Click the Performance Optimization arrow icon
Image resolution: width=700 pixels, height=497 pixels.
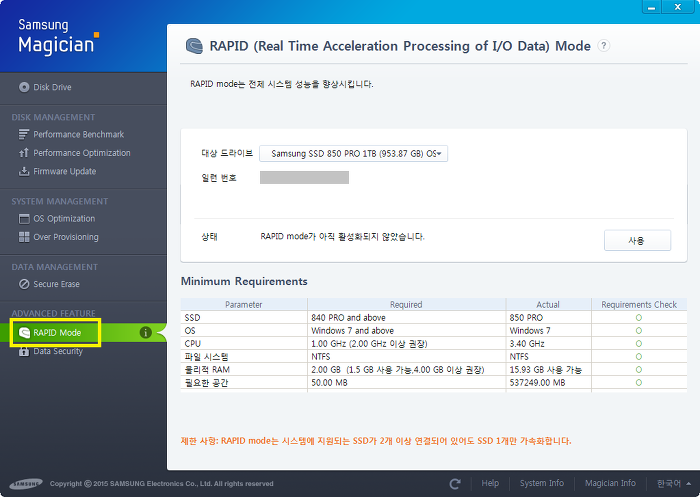(24, 153)
